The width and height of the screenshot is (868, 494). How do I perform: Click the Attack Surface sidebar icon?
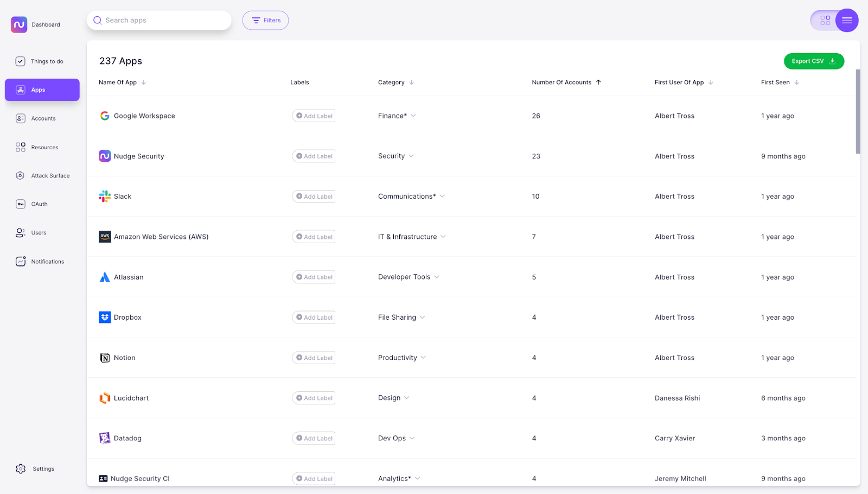(21, 175)
